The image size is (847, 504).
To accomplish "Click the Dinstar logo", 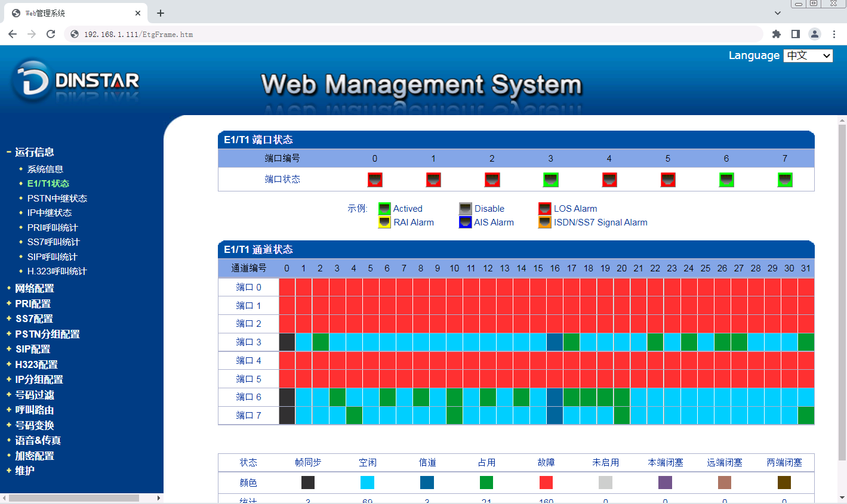I will pos(76,82).
